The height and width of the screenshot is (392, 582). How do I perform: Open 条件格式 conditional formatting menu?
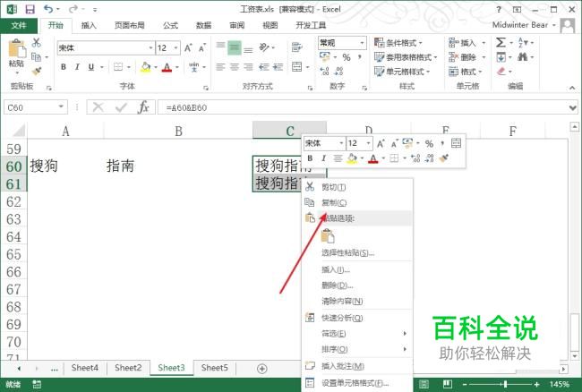point(398,43)
